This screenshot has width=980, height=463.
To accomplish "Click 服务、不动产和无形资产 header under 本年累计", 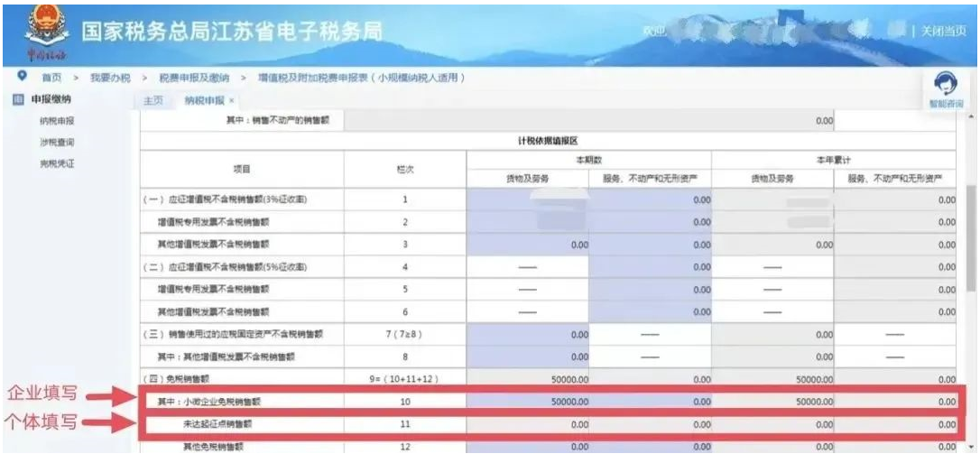I will click(x=894, y=179).
